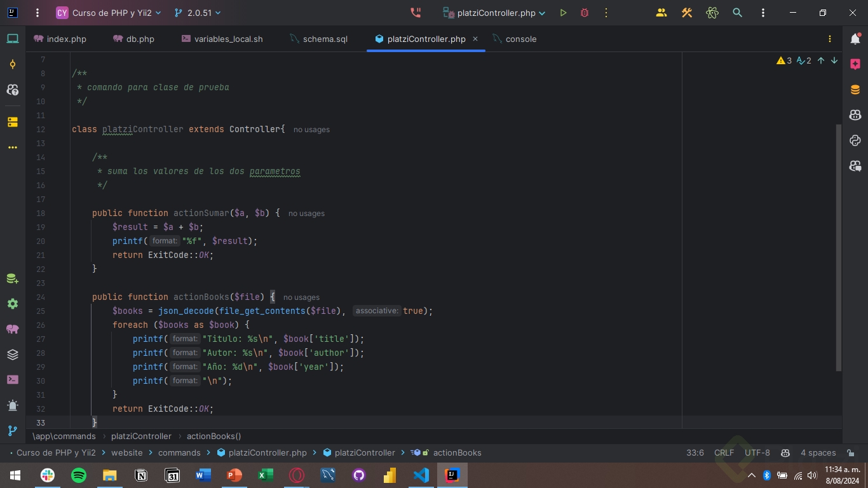
Task: Click the green Run button
Action: [563, 13]
